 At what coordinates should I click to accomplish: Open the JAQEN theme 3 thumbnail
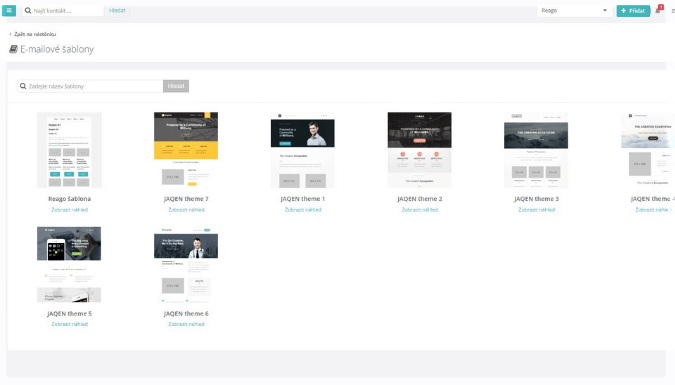[x=536, y=150]
